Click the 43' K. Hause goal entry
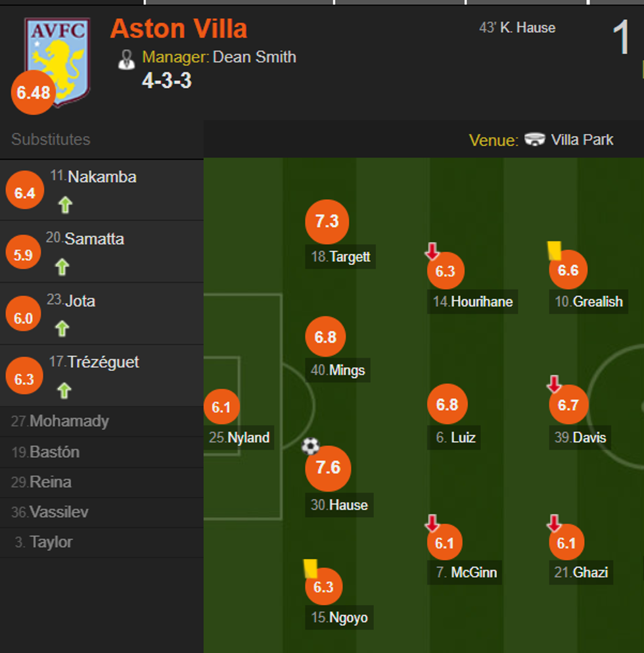 tap(517, 28)
